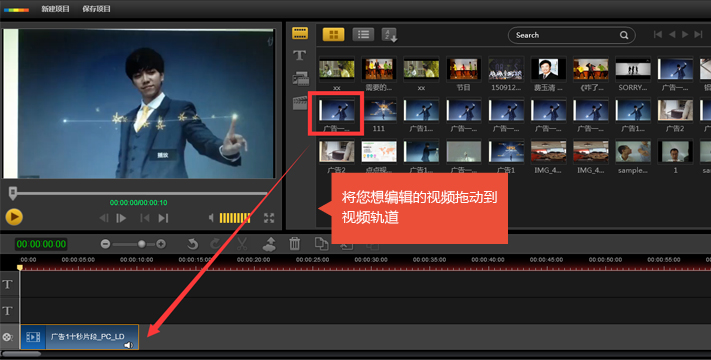Click the copy icon in timeline toolbar
Screen dimensions: 711x360
tap(321, 243)
